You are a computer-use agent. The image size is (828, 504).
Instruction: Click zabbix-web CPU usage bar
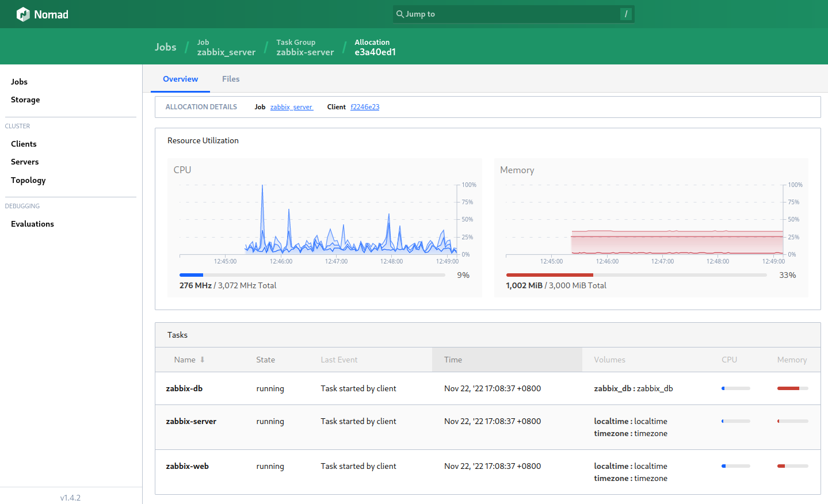[x=736, y=466]
